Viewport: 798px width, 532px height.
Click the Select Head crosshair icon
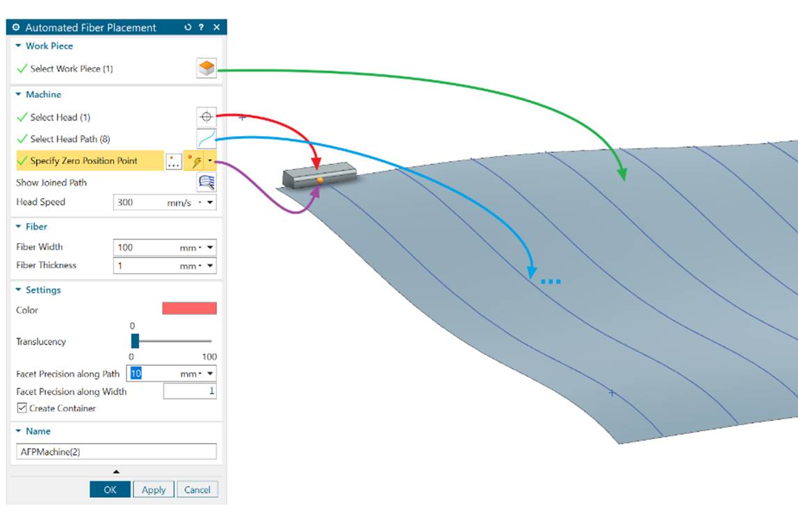[206, 117]
